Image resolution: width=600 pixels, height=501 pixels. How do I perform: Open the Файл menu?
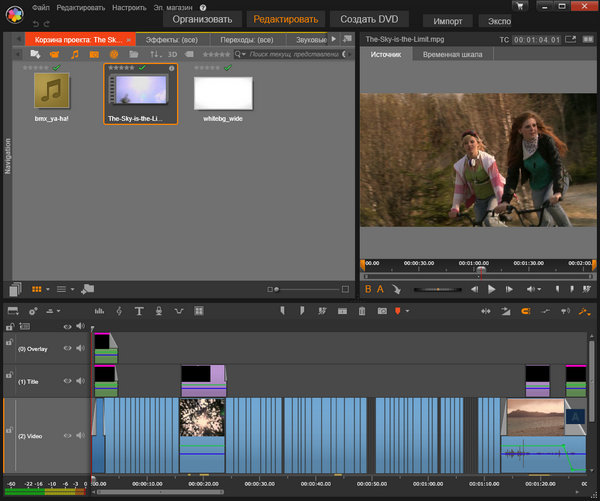(40, 7)
